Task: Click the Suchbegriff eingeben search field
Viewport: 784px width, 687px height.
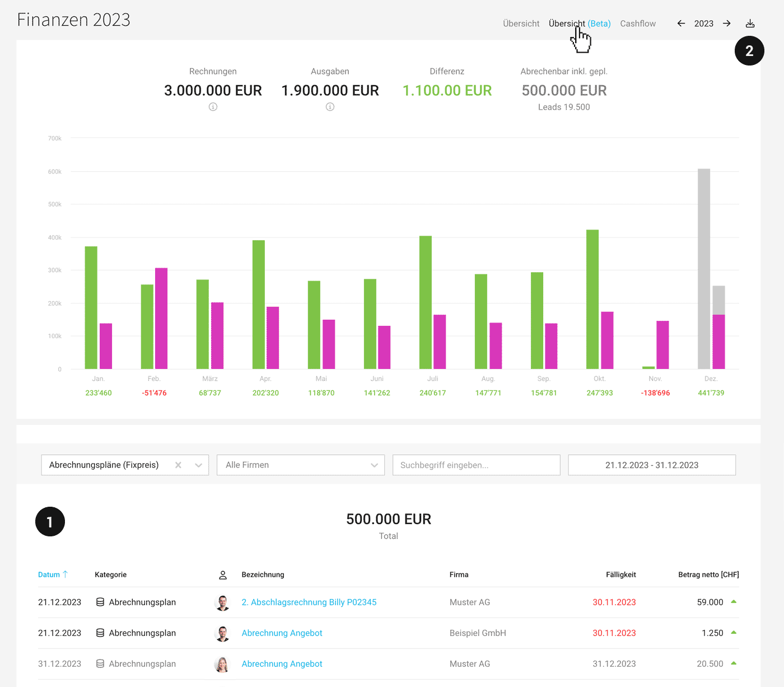Action: pyautogui.click(x=476, y=465)
